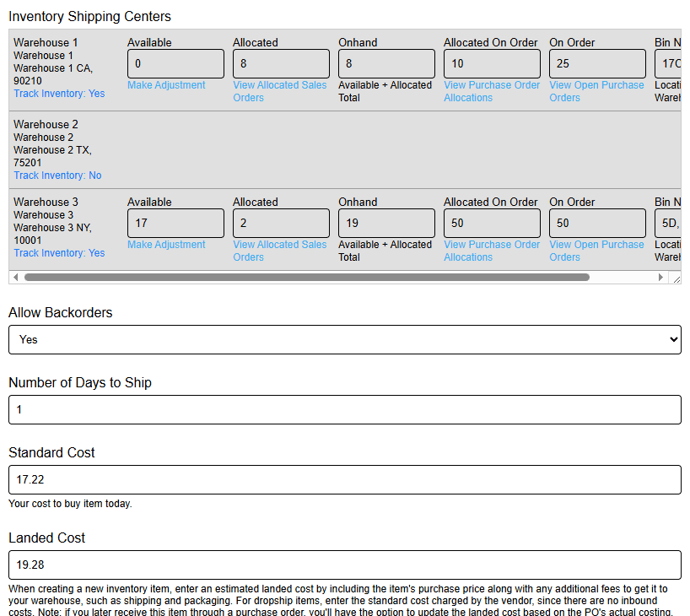Image resolution: width=690 pixels, height=616 pixels.
Task: Click Make Adjustment link for Warehouse 1
Action: (166, 85)
